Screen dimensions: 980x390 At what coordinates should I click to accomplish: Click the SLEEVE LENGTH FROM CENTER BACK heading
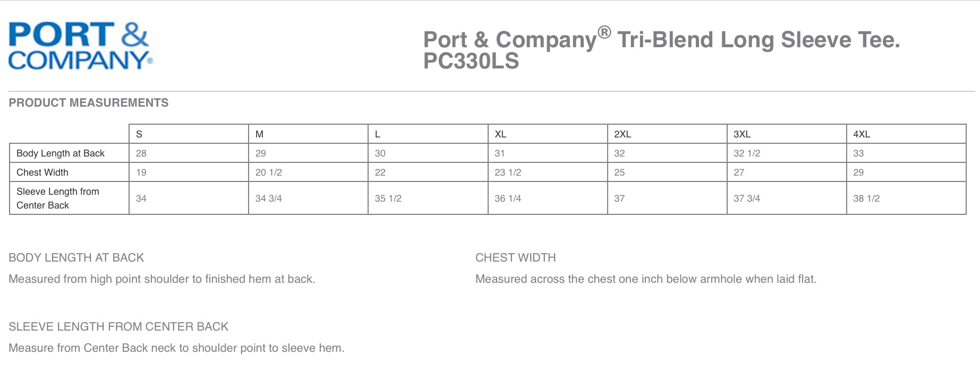click(x=118, y=327)
